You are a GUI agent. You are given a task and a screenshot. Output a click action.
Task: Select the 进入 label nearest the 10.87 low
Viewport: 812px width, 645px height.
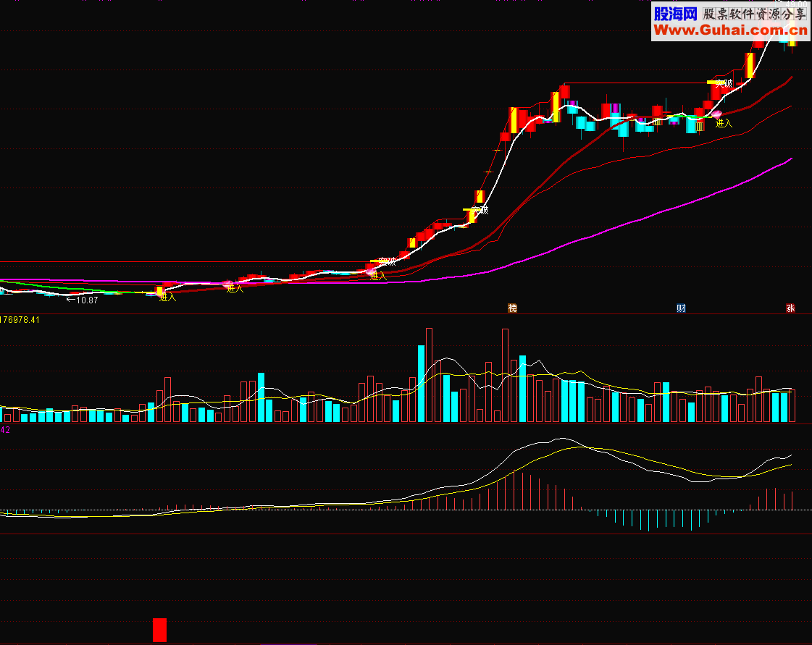pos(167,297)
